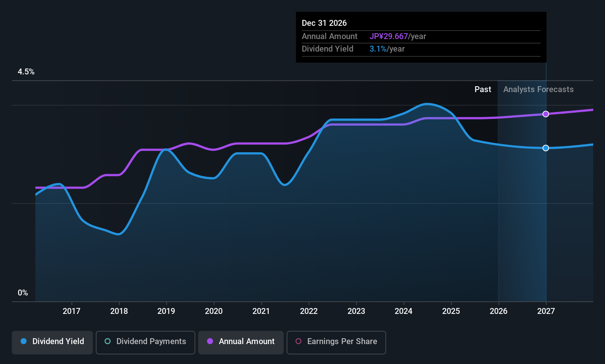The width and height of the screenshot is (605, 364).
Task: Select the 2023 x-axis label
Action: click(356, 311)
